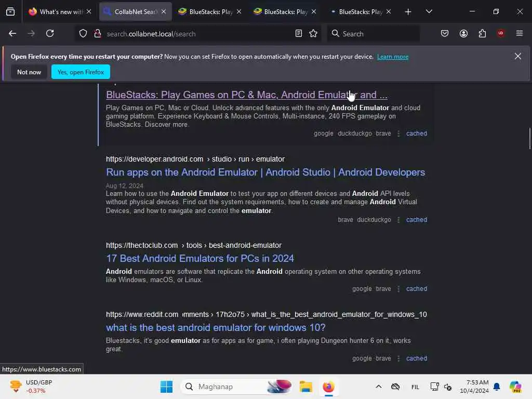The height and width of the screenshot is (399, 532).
Task: Click the developer.android.com URL text
Action: click(x=195, y=159)
